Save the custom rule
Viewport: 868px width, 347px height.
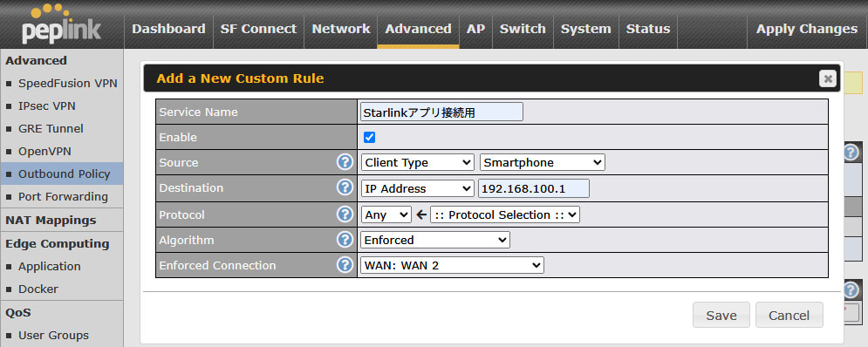[721, 315]
